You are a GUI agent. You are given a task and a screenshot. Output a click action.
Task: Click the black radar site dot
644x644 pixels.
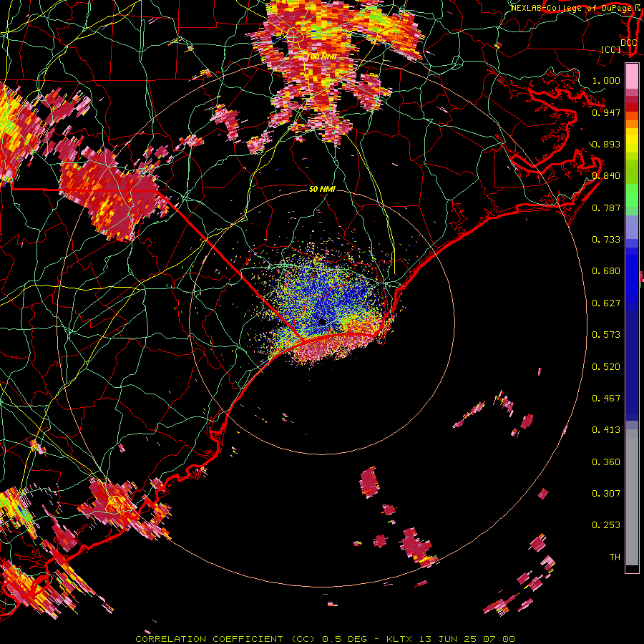(323, 323)
